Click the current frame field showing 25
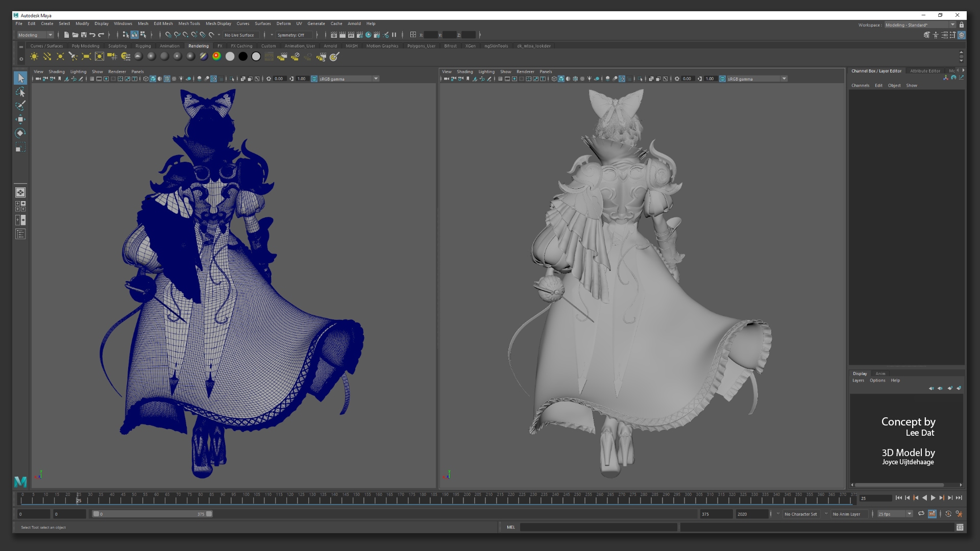980x551 pixels. click(875, 498)
